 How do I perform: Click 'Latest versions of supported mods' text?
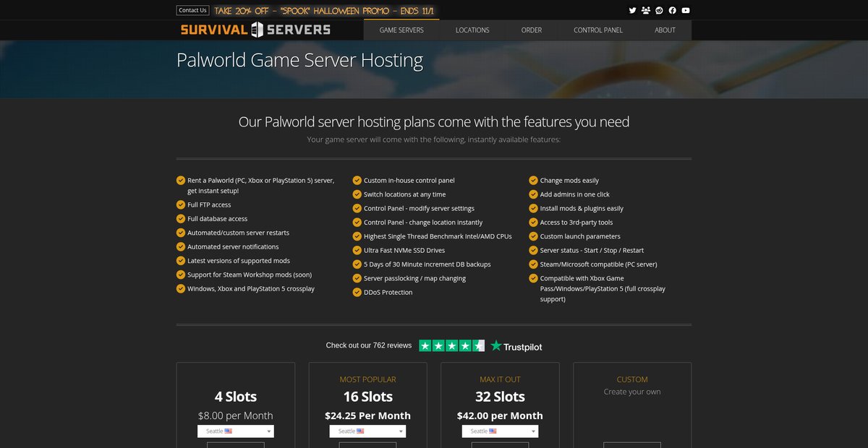click(239, 261)
